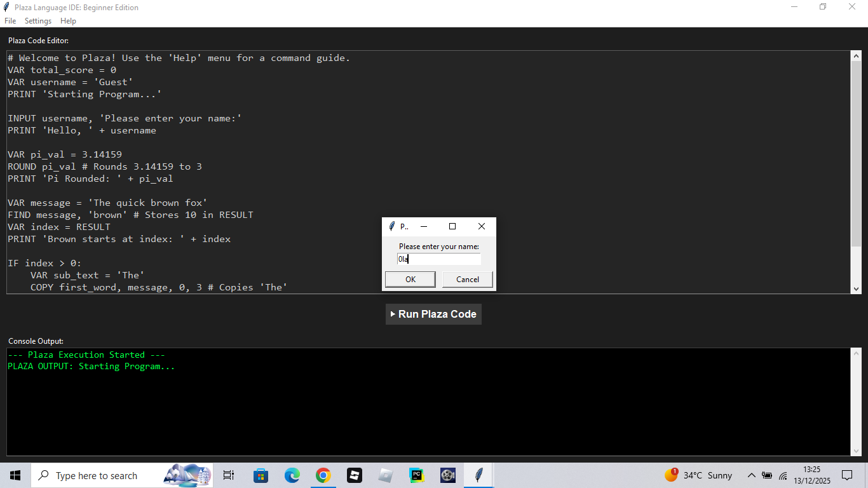Click the line "PRINT 'Hello, ' + username"
868x488 pixels.
[x=82, y=130]
